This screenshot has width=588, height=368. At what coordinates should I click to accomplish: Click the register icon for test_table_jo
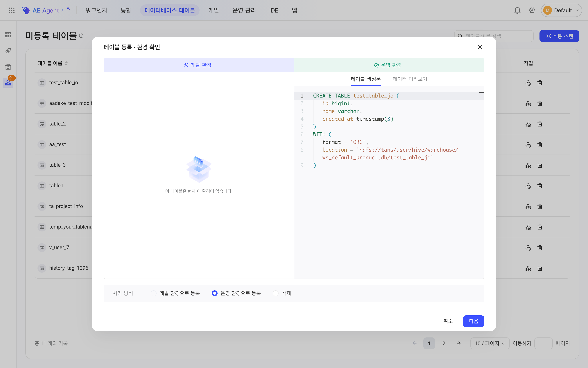tap(528, 83)
